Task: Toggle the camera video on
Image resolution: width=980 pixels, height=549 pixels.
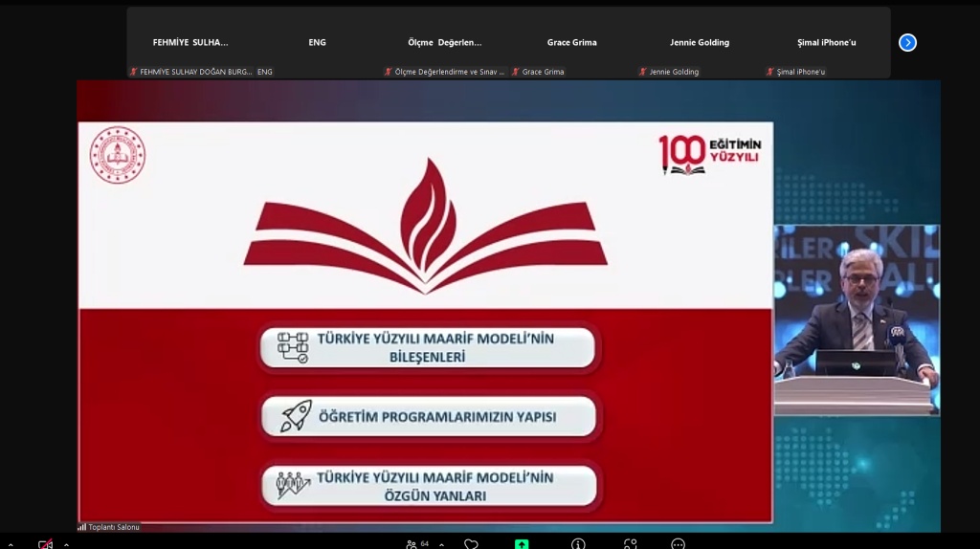Action: point(45,544)
